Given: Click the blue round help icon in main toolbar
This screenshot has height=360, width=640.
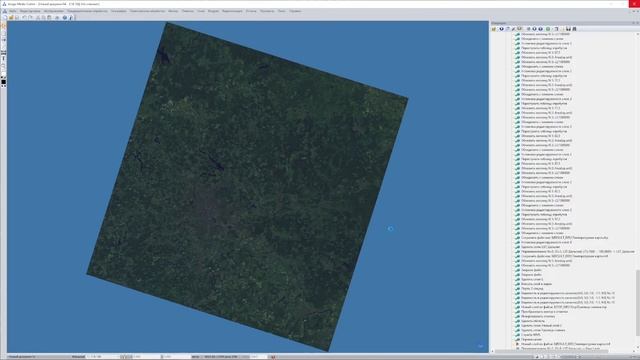Looking at the screenshot, I should [x=64, y=18].
